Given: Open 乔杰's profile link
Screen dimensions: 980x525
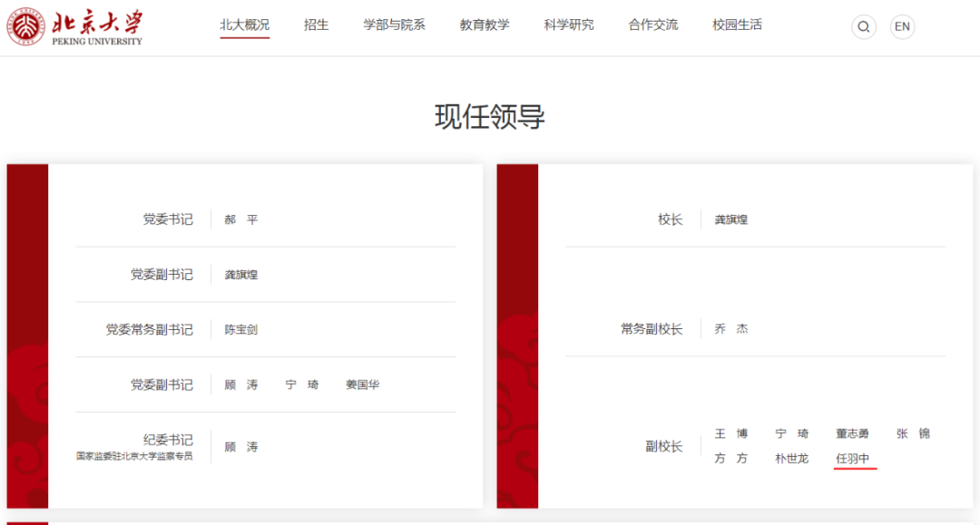Looking at the screenshot, I should [x=731, y=329].
